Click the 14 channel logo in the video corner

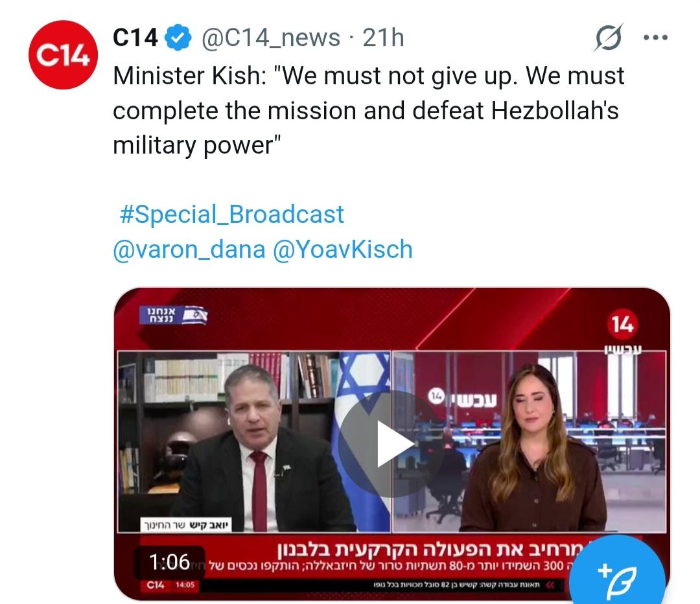pos(623,324)
